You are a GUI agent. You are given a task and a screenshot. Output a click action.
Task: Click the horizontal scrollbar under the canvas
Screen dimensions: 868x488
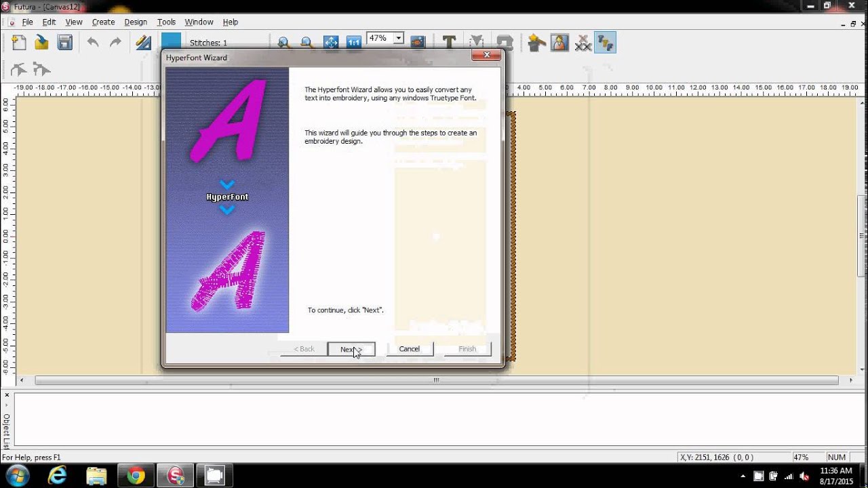tap(437, 380)
